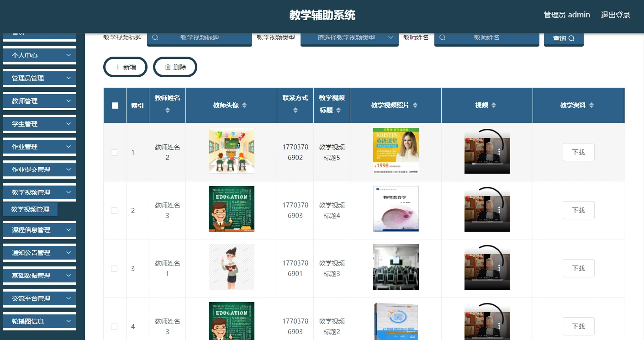
Task: Open the 个人中心 sidebar menu
Action: point(39,55)
